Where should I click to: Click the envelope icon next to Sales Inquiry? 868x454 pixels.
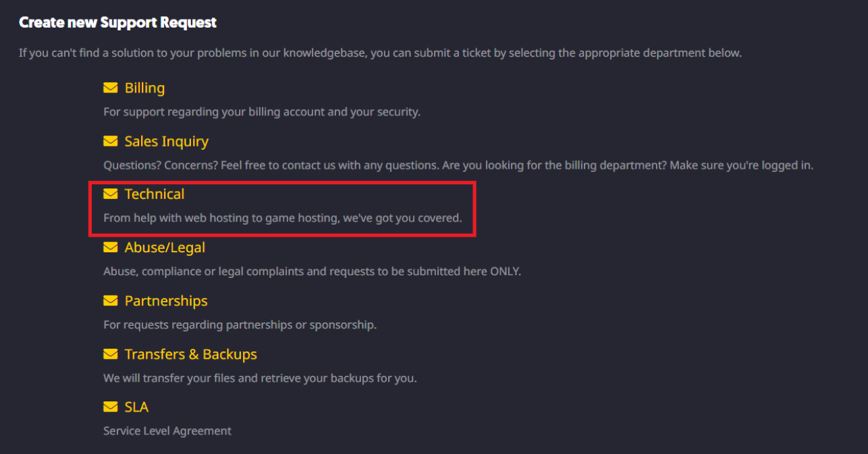tap(110, 141)
